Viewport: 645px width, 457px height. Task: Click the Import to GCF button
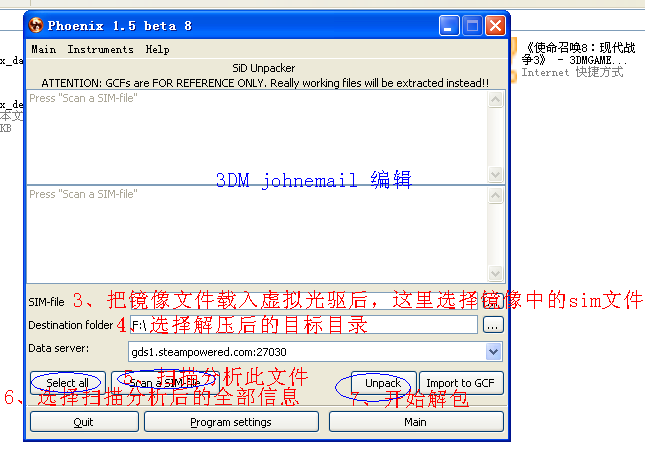(461, 383)
